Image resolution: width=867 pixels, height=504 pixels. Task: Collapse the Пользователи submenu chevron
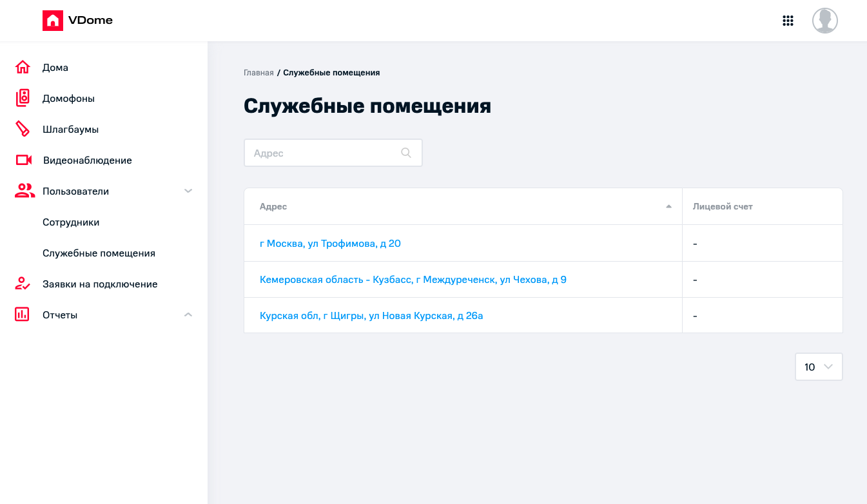click(x=188, y=191)
